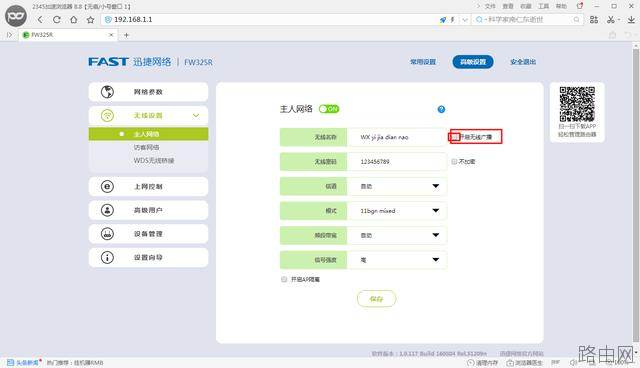Open a new tab with the plus button

(x=127, y=35)
